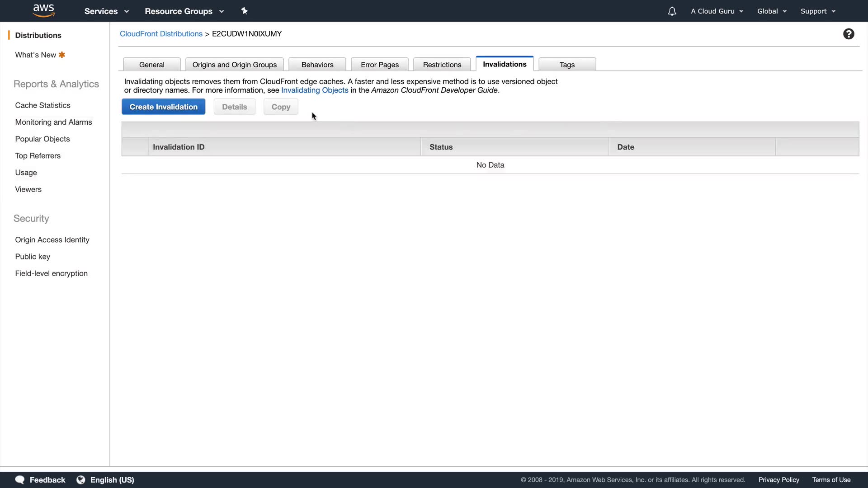
Task: Go to the CloudFront Distributions breadcrumb
Action: coord(161,34)
